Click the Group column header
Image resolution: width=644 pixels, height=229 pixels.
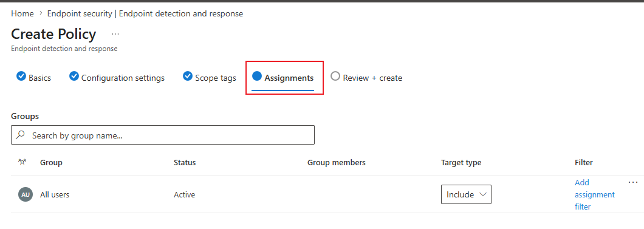(x=52, y=163)
